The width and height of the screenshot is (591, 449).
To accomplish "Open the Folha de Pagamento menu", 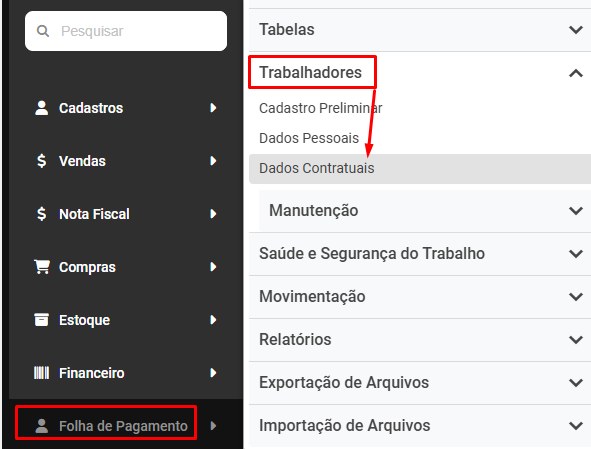I will click(x=123, y=426).
